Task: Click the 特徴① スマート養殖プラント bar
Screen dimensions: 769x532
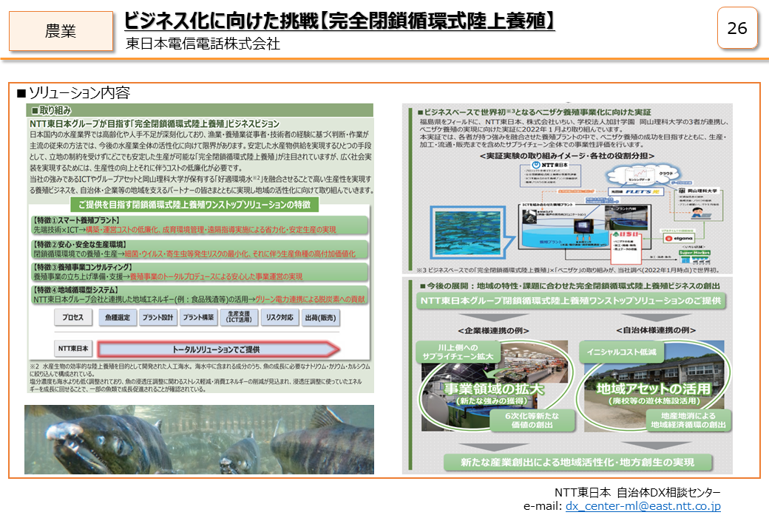Action: [200, 225]
